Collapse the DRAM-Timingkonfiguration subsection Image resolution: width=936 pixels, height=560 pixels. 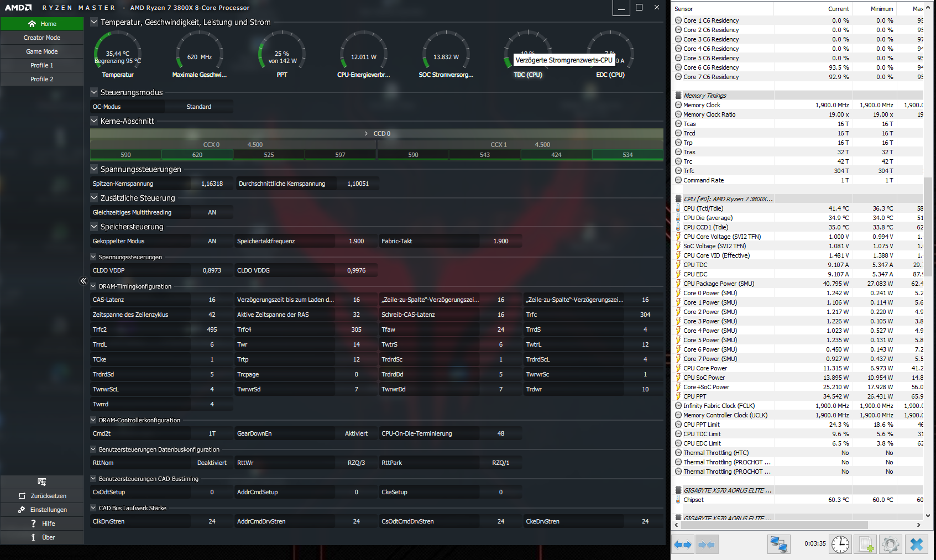[x=93, y=286]
